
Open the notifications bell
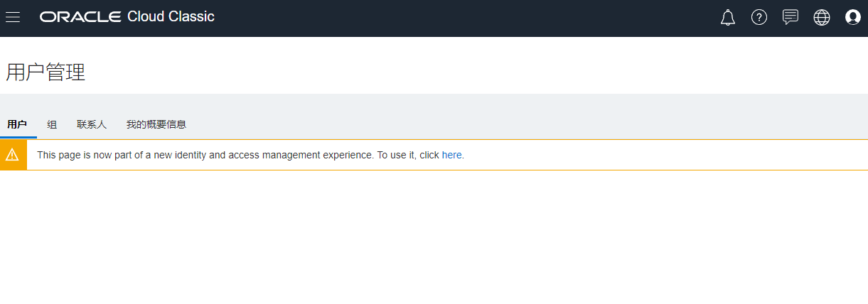click(728, 18)
